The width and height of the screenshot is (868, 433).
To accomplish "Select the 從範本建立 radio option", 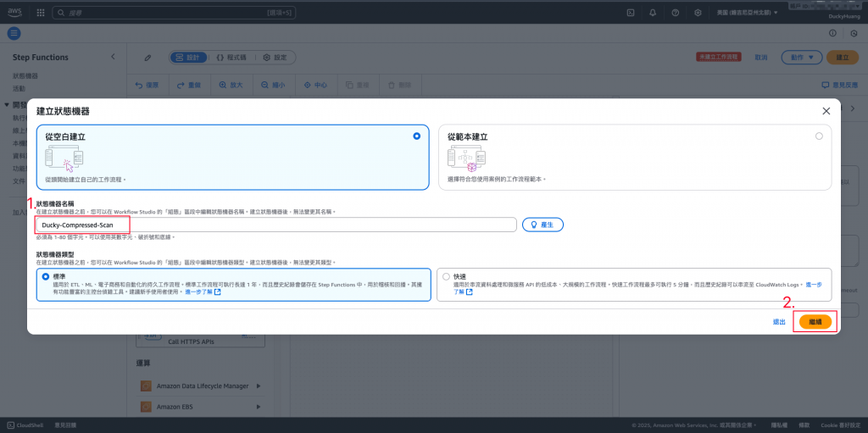I will 819,136.
